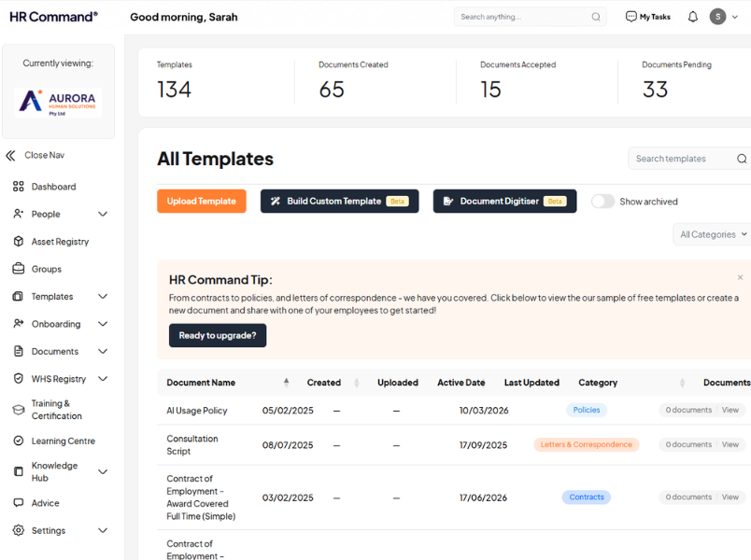View documents for Contract of Employment Full Time
The image size is (751, 560).
(730, 497)
